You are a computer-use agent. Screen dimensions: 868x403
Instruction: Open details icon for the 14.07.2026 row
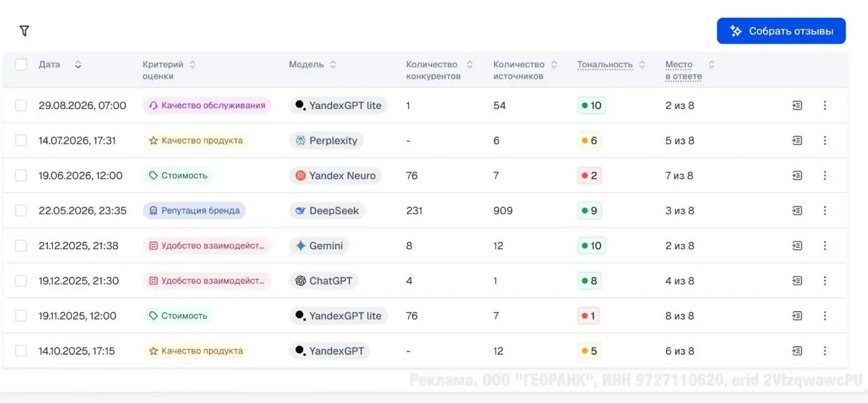pos(797,140)
